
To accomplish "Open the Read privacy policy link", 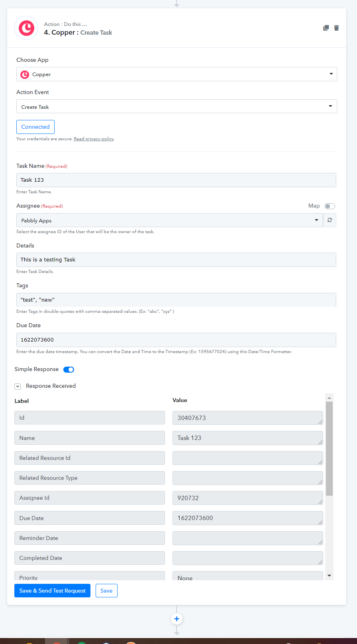I will click(94, 139).
